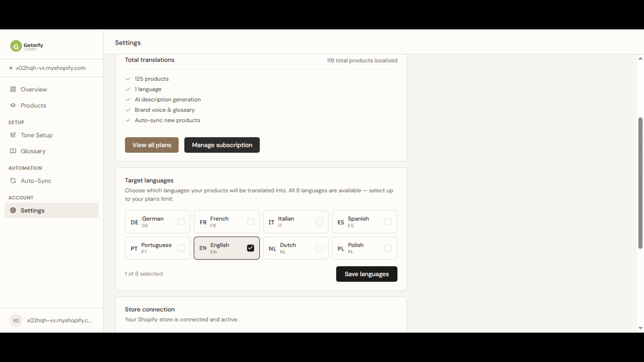Screen dimensions: 644x362
Task: Click the Settings gear icon in sidebar
Action: point(13,210)
